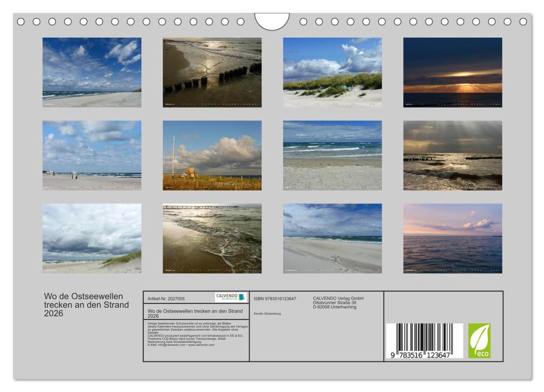Image resolution: width=544 pixels, height=392 pixels.
Task: Click the calendar hanging notch at top
Action: pos(271,21)
